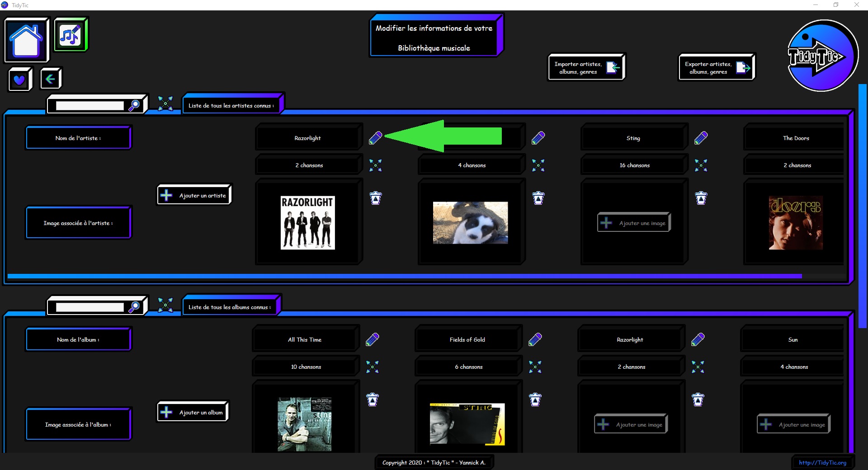868x470 pixels.
Task: Click 'The Doors' artist name box
Action: coord(794,137)
